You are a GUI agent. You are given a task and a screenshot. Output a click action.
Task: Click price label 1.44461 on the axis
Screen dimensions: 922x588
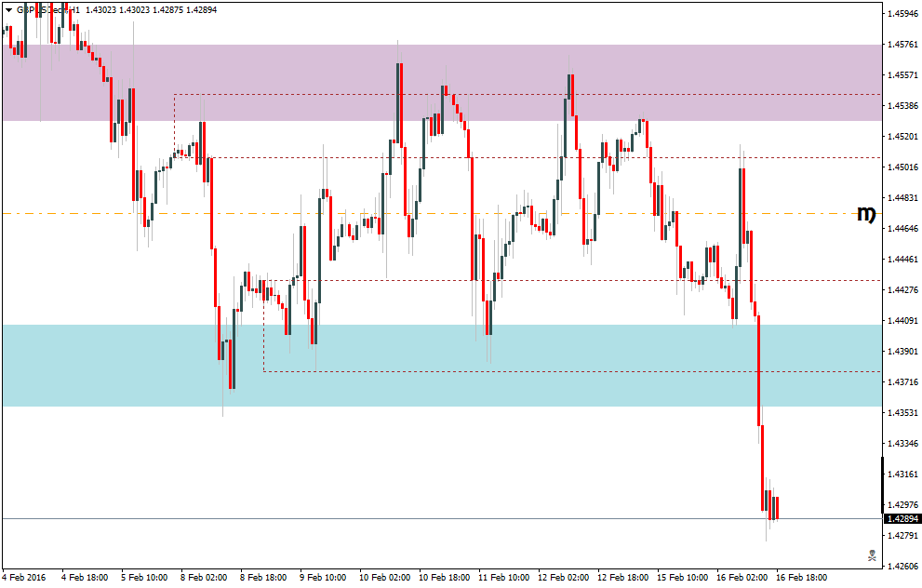tap(902, 259)
